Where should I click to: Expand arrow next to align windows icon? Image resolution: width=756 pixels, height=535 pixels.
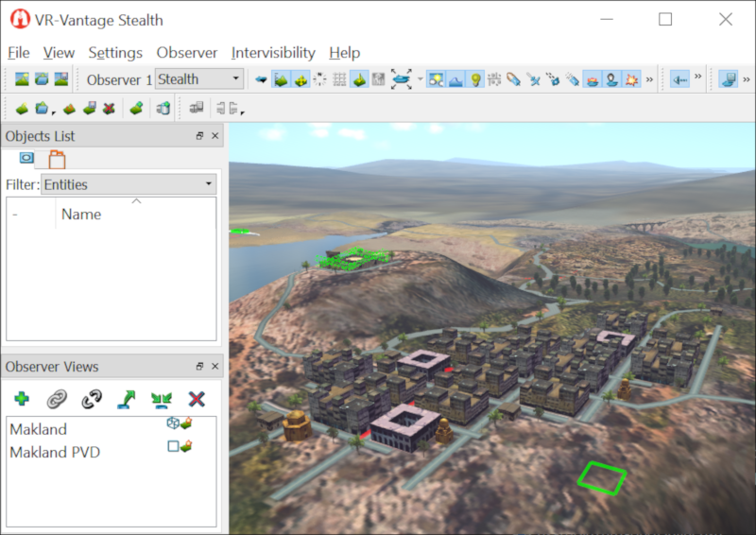tap(243, 112)
